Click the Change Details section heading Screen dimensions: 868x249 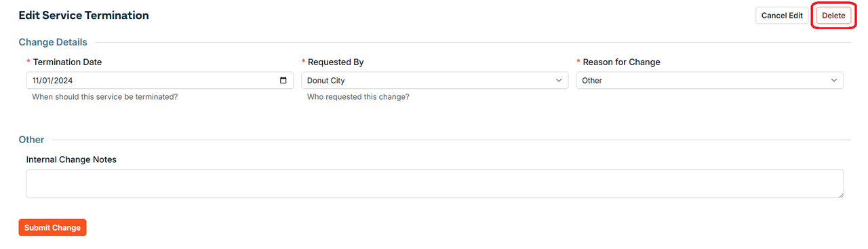pos(53,42)
